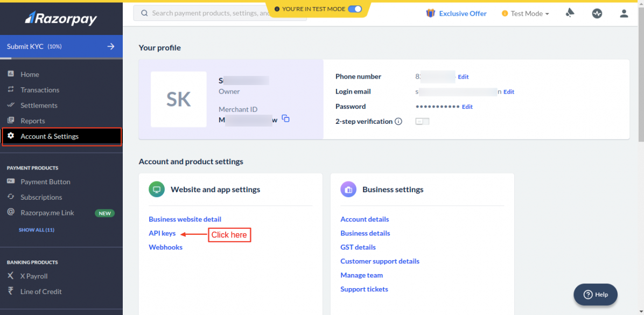Click the SK profile avatar
Image resolution: width=644 pixels, height=315 pixels.
coord(179,100)
